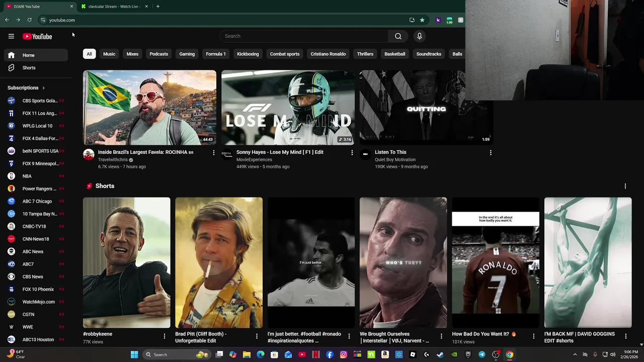Open options for How Bad Do You Want It short

click(533, 336)
